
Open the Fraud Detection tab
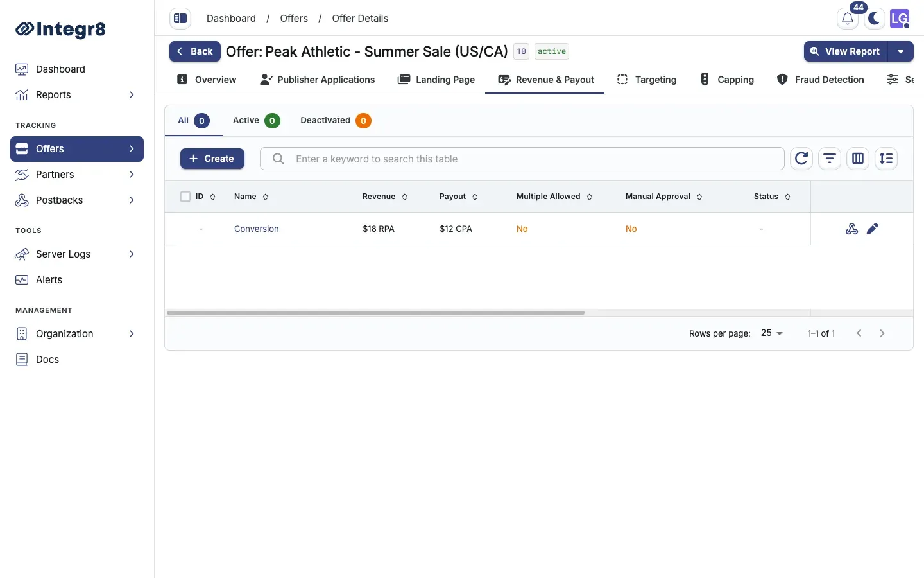pyautogui.click(x=820, y=80)
